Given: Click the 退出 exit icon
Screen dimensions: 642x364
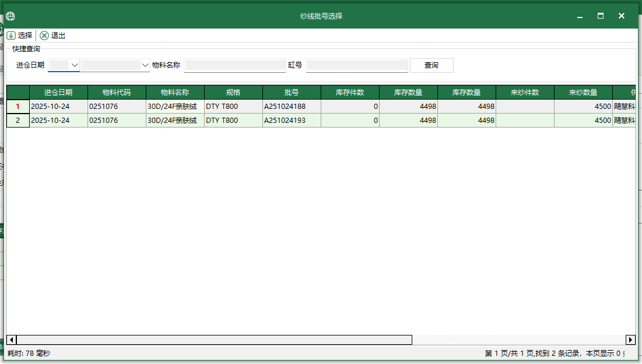Looking at the screenshot, I should (x=44, y=35).
